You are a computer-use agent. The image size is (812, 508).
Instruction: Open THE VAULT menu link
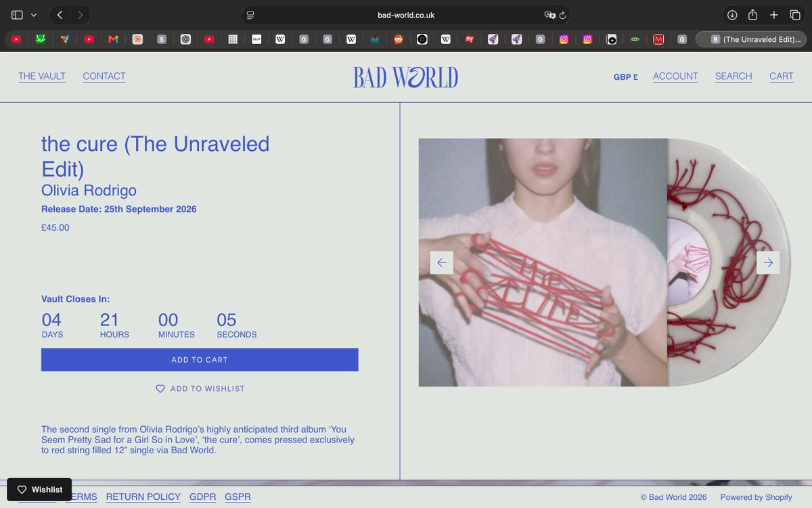point(42,76)
